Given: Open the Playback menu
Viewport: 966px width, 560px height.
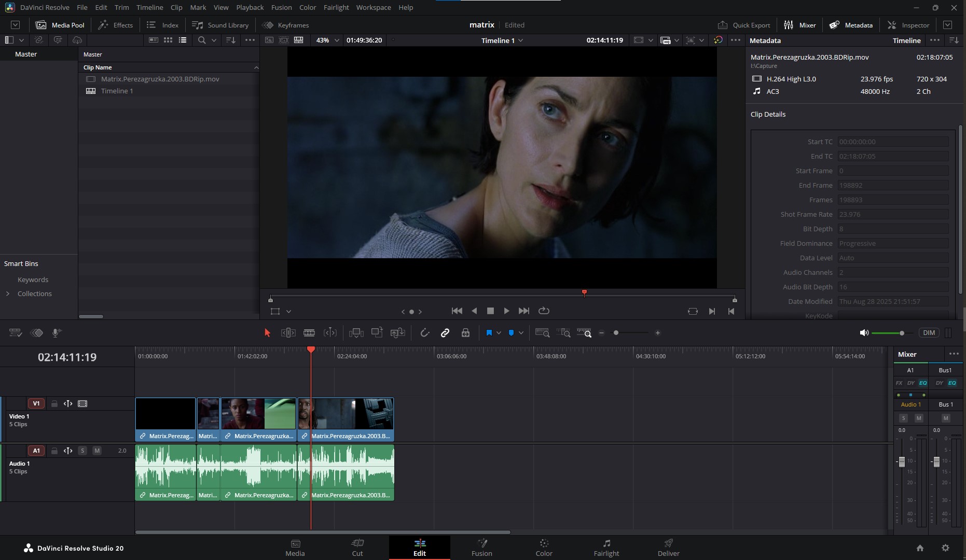Looking at the screenshot, I should pyautogui.click(x=250, y=7).
